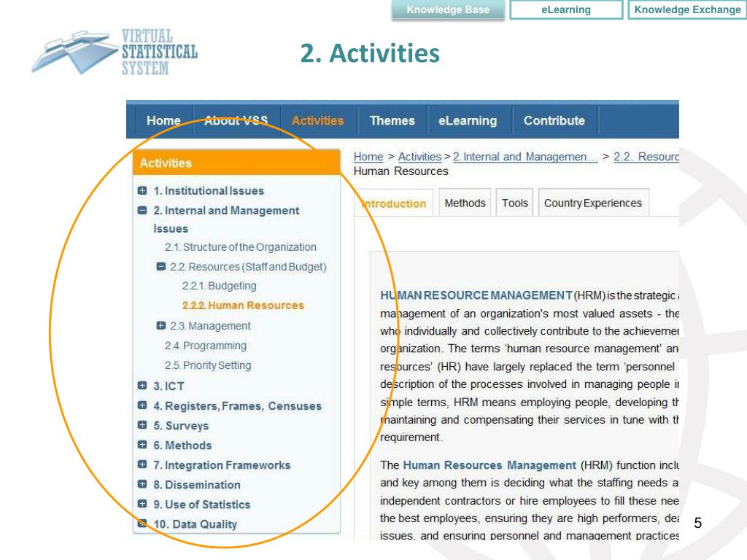This screenshot has height=560, width=747.
Task: Click the HUMAN RESOURCE MANAGEMENT heading link
Action: pyautogui.click(x=476, y=295)
